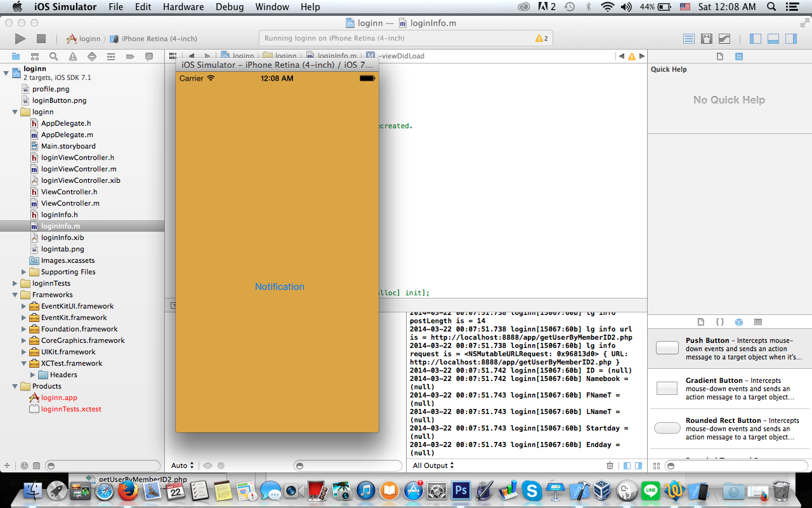The image size is (812, 508).
Task: Open the Media library icon
Action: (x=758, y=322)
